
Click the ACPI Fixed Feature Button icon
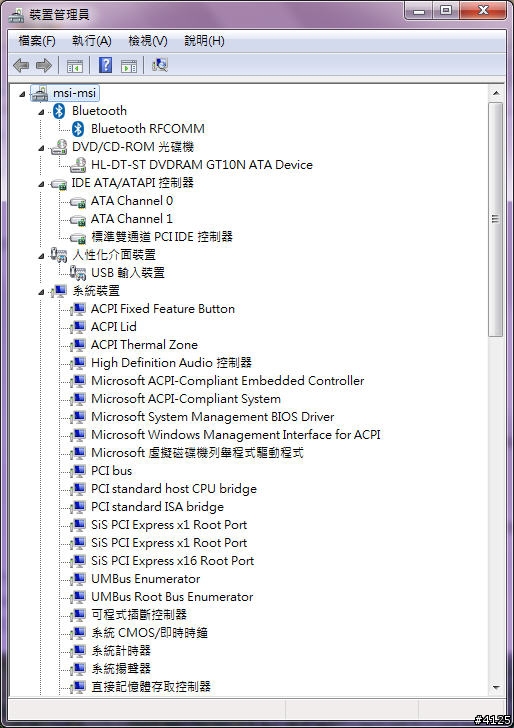(78, 309)
